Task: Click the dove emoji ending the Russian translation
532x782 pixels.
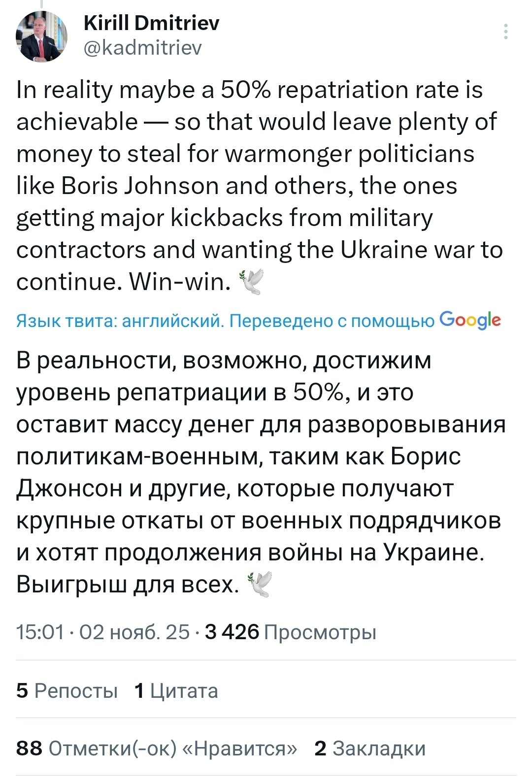Action: coord(259,585)
